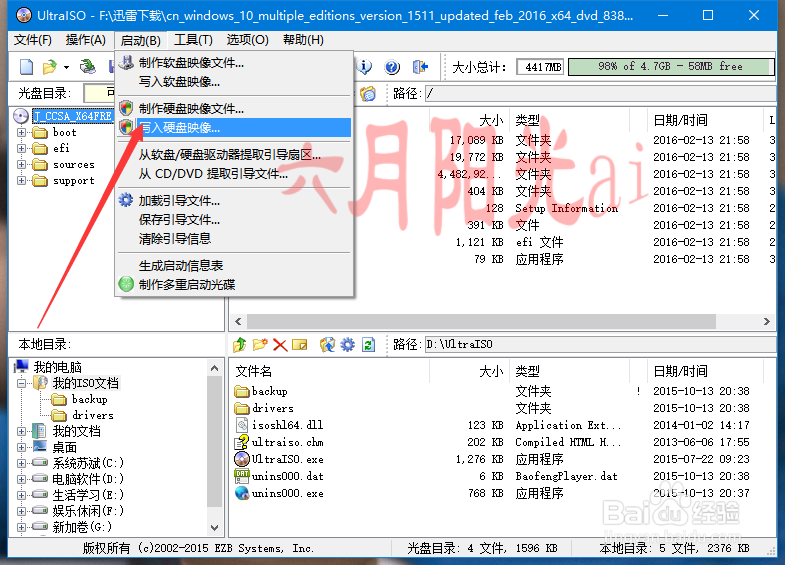Viewport: 785px width, 565px height.
Task: Click the 大小总计 size field 4417MB
Action: 541,67
